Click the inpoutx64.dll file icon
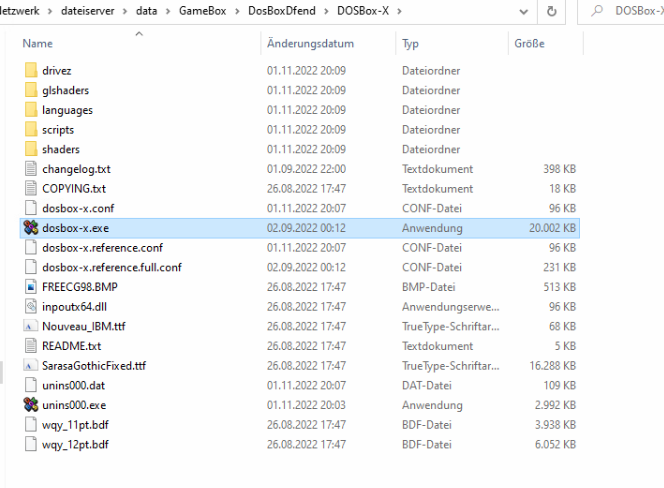Viewport: 664px width, 488px height. (30, 306)
